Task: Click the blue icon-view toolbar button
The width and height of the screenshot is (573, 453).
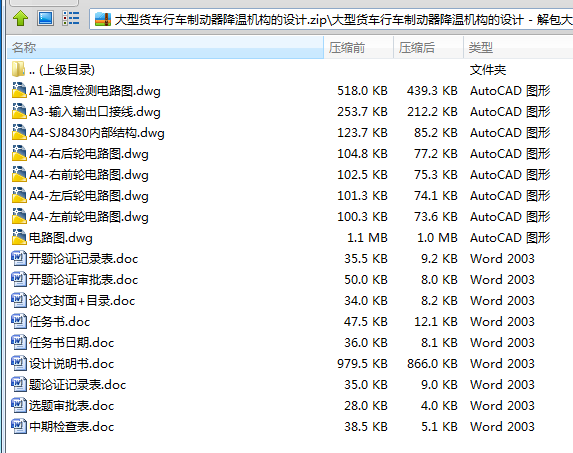Action: 45,18
